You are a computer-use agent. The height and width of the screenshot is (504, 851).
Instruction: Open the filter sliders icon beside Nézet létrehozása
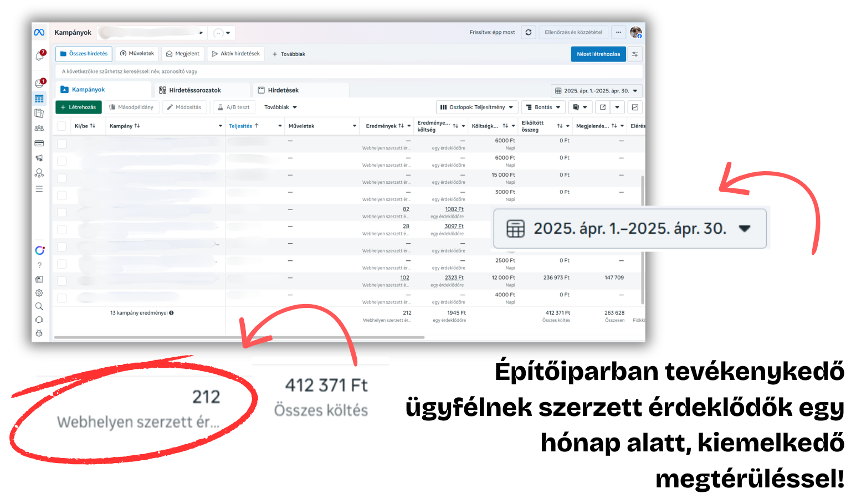(635, 54)
